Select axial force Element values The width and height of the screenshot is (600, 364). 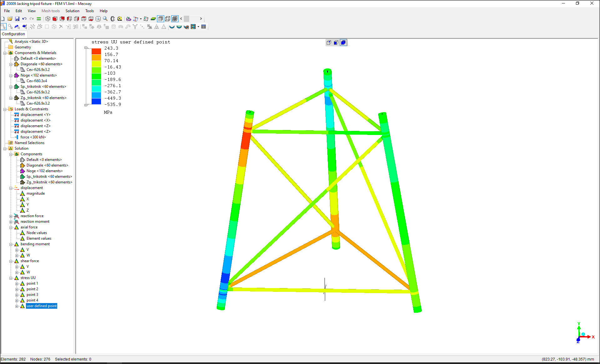pyautogui.click(x=39, y=238)
